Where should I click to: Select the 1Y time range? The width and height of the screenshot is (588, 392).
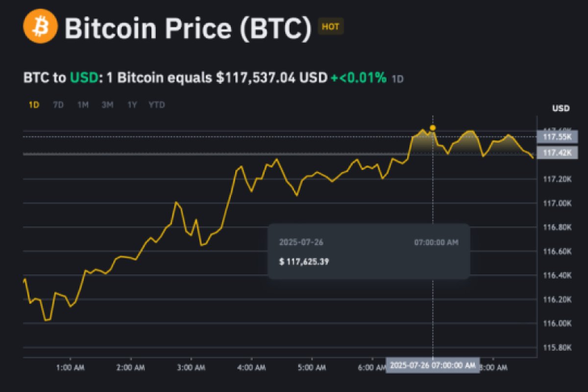pyautogui.click(x=132, y=105)
